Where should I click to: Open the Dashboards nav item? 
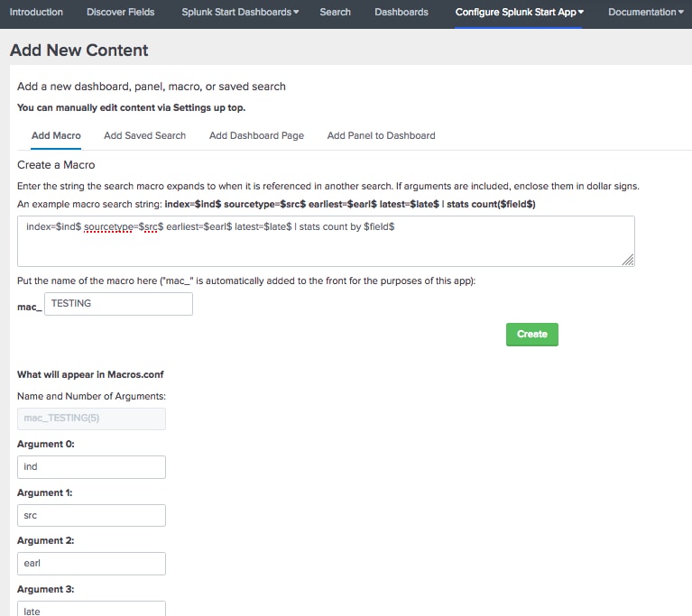[x=401, y=12]
